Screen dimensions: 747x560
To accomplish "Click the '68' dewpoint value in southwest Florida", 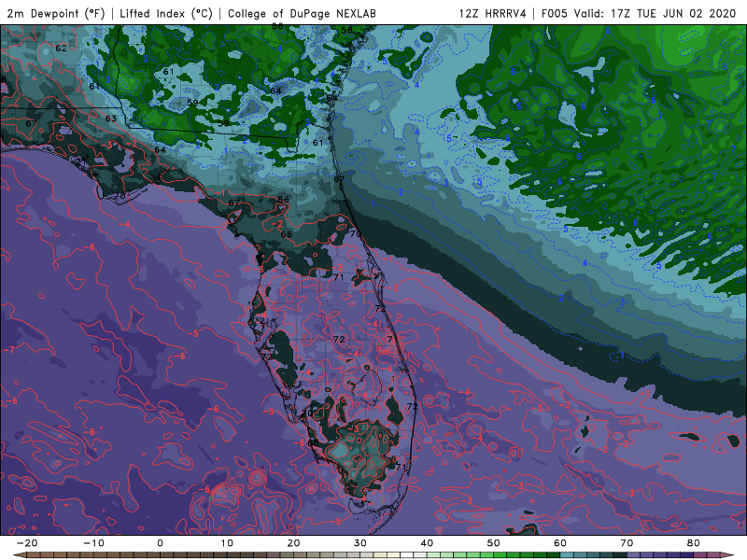I will 313,442.
